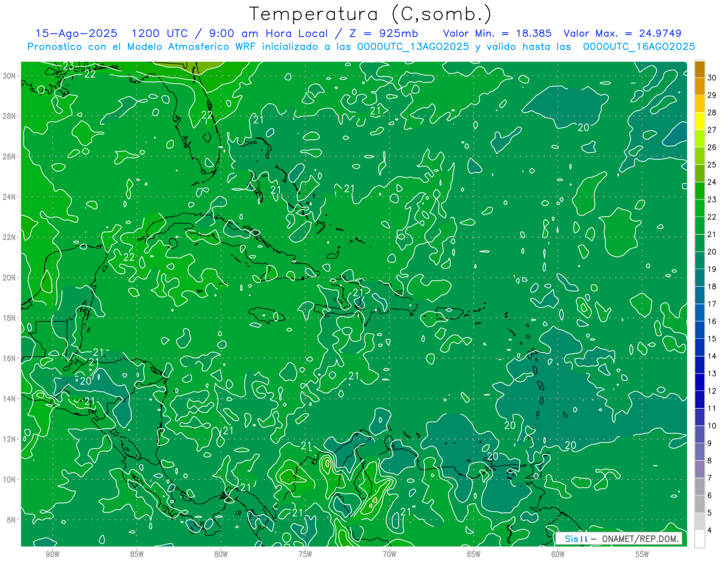
Task: Select the light grey swatch between legend 4 and 5
Action: pos(699,521)
